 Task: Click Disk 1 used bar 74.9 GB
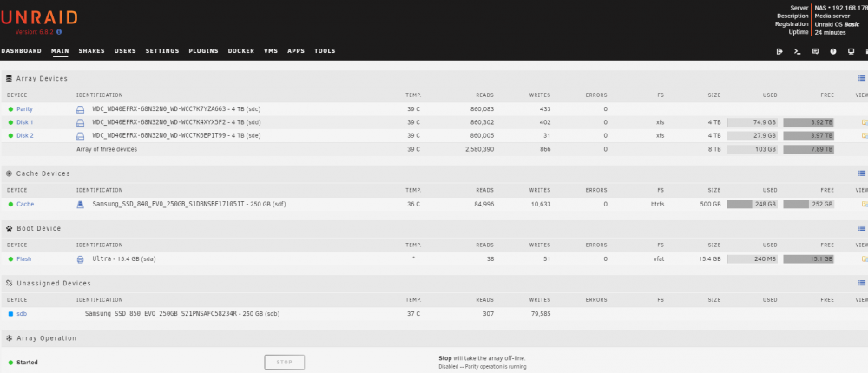click(x=752, y=122)
